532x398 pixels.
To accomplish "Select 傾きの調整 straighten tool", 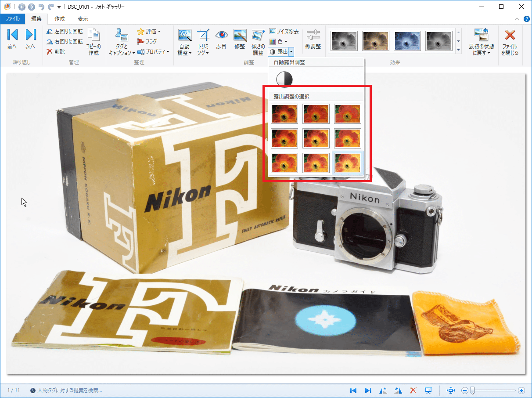I will [x=258, y=42].
